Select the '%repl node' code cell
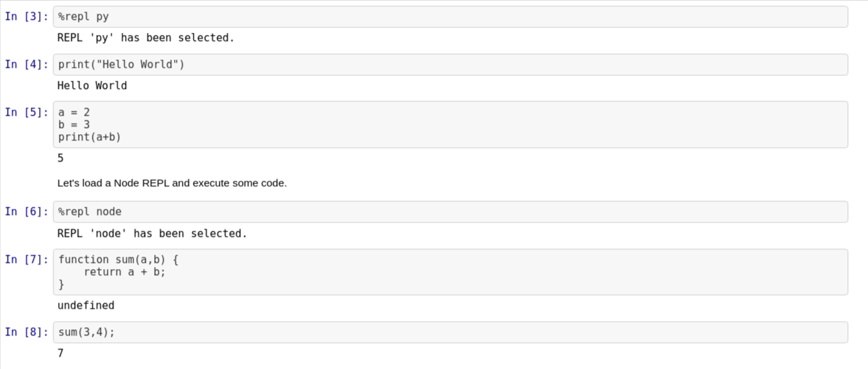 coord(450,212)
